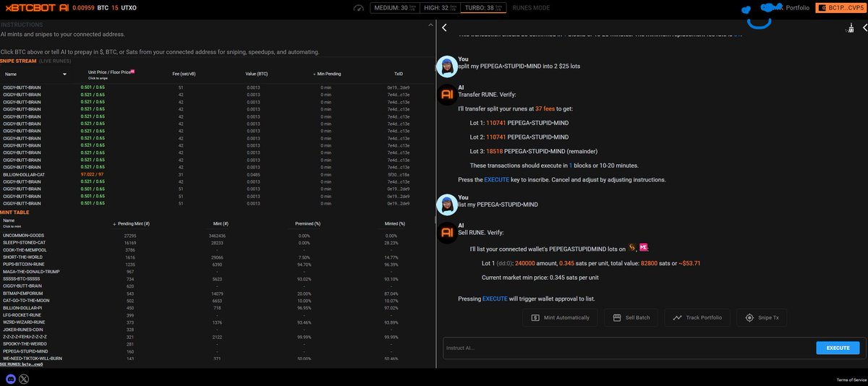Select the TURBO: 38 fee option

pyautogui.click(x=482, y=8)
